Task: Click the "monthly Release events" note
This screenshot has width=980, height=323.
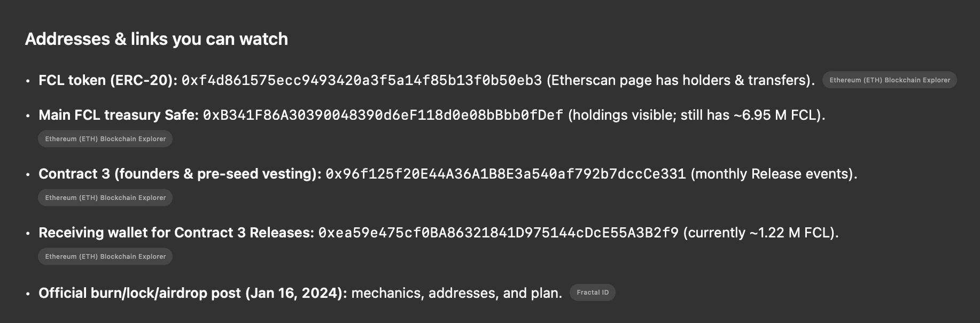Action: [x=774, y=174]
